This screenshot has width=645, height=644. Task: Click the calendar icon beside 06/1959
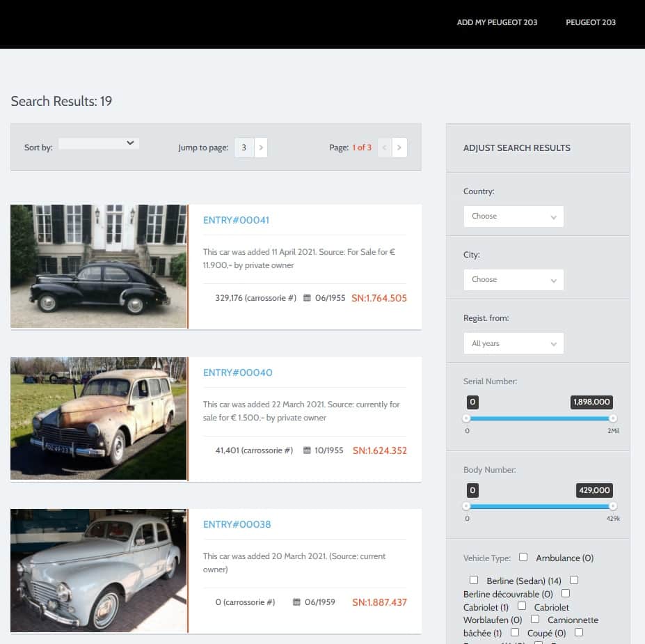(x=297, y=602)
